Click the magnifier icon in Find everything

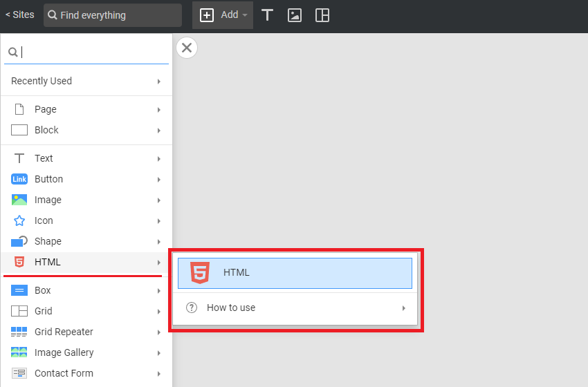tap(53, 15)
